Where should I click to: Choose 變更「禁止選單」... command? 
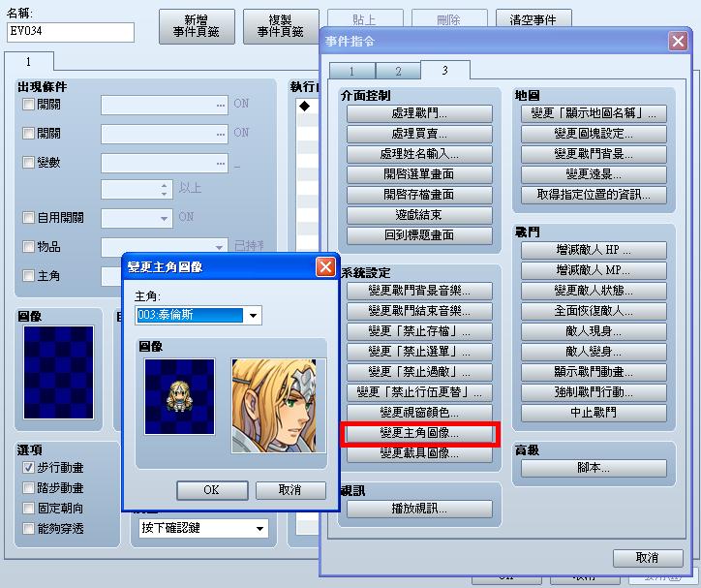tap(419, 352)
